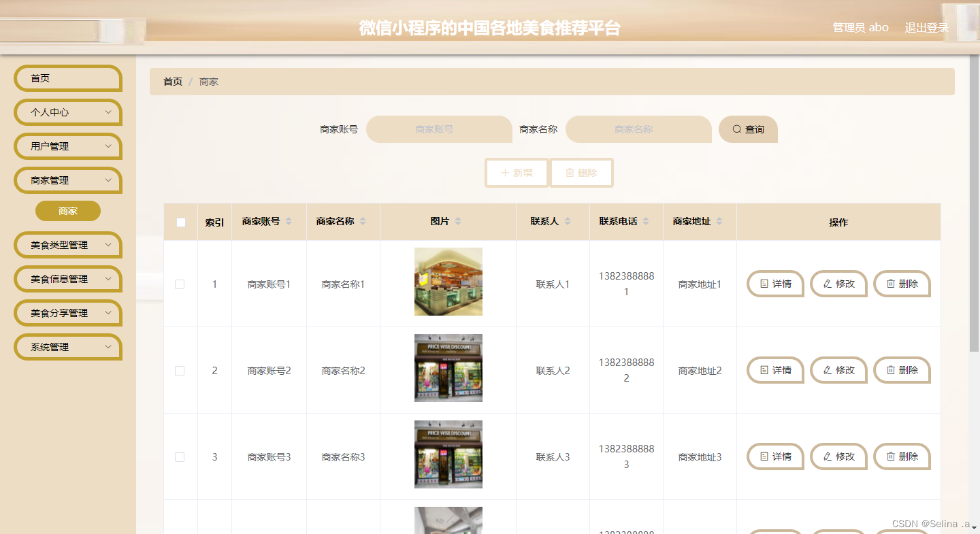Image resolution: width=980 pixels, height=534 pixels.
Task: Delete 商家账号2 row
Action: (x=902, y=370)
